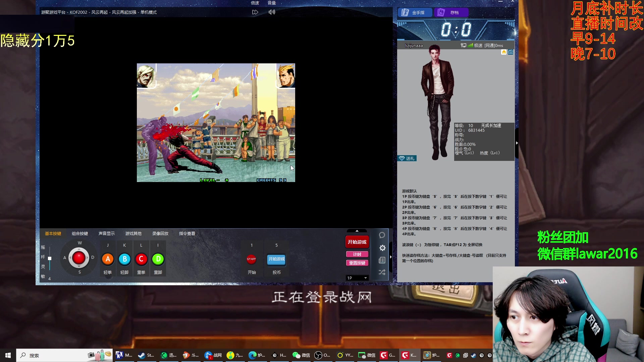Screen dimensions: 644x362
Task: Open the 斗鱼 taskbar app
Action: tap(190, 355)
